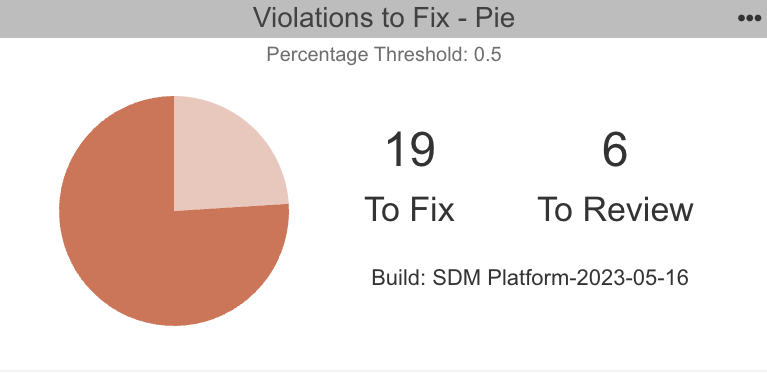Open the widget's three-dot options menu
Screen dimensions: 767x373
pyautogui.click(x=749, y=19)
